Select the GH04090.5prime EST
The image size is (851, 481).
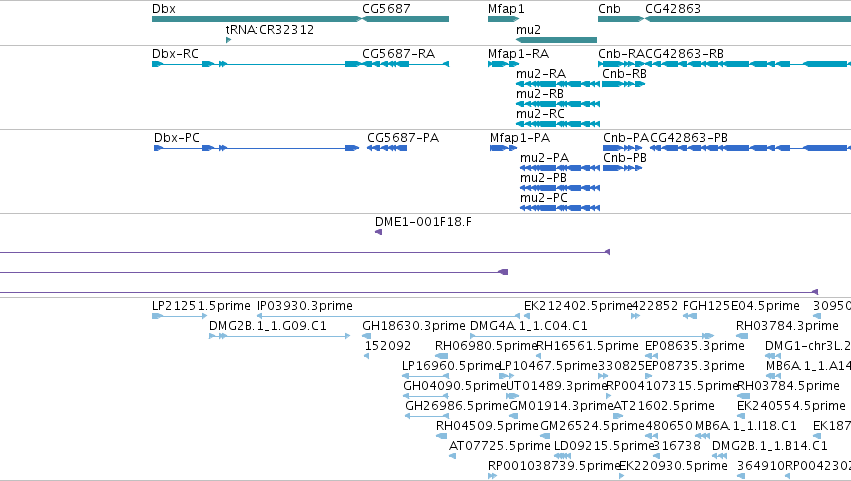pyautogui.click(x=426, y=397)
